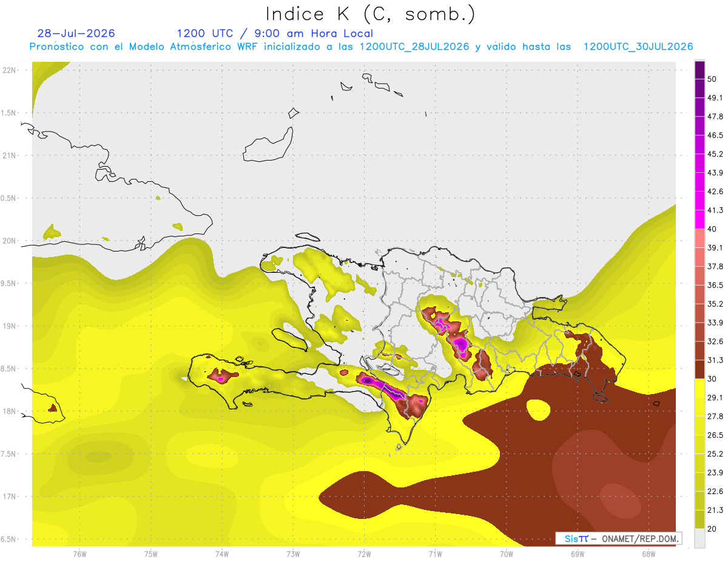Click the legend value '49.1'
This screenshot has width=728, height=562.
point(715,98)
